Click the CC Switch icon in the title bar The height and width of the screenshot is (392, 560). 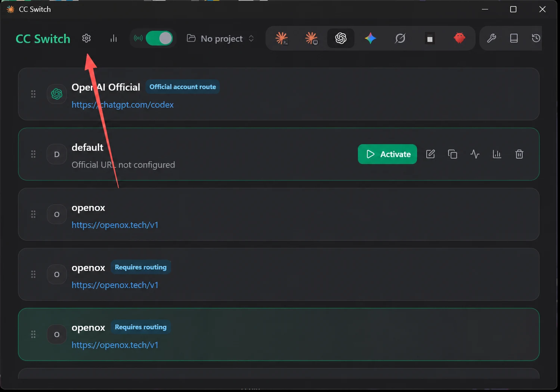point(10,9)
